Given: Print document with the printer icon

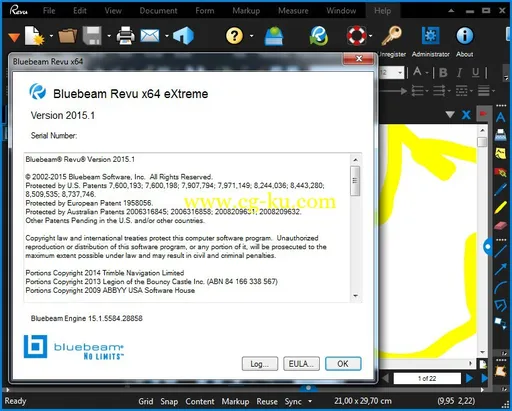Looking at the screenshot, I should coord(126,36).
